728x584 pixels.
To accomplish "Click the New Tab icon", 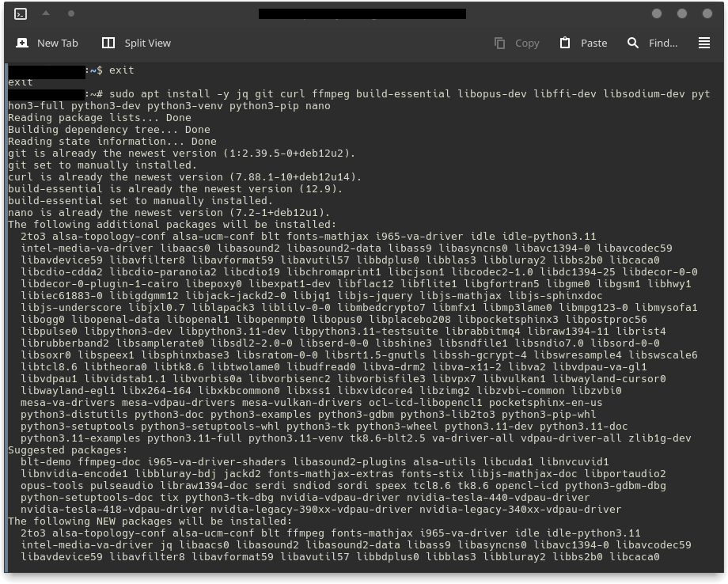I will (22, 43).
